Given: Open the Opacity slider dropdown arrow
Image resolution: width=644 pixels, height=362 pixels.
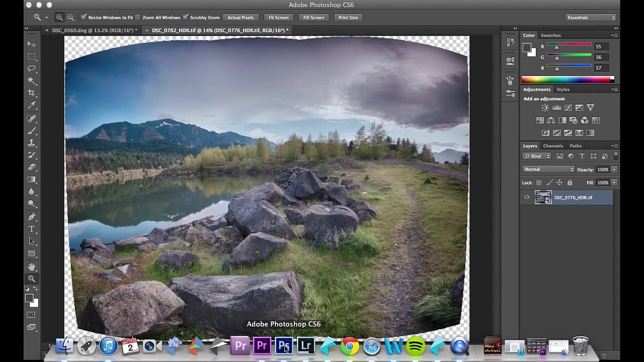Looking at the screenshot, I should click(614, 169).
